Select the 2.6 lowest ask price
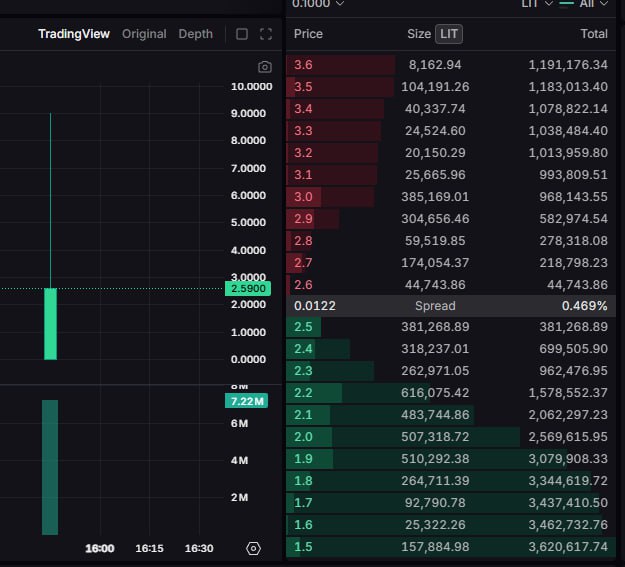 [x=303, y=285]
